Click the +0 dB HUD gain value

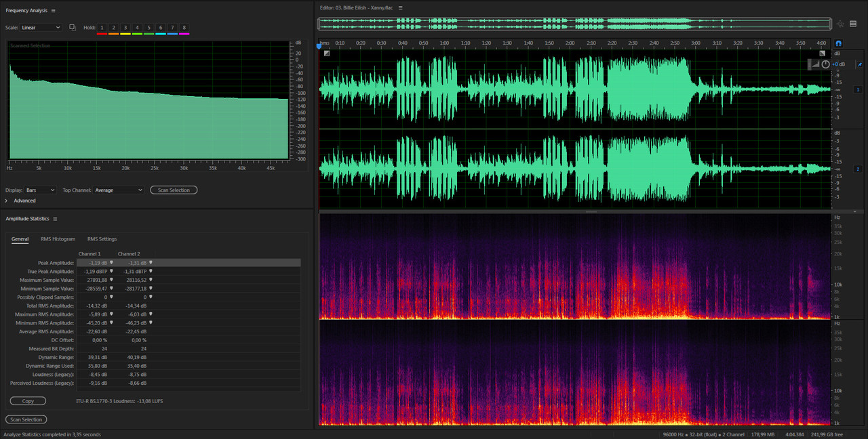coord(839,64)
